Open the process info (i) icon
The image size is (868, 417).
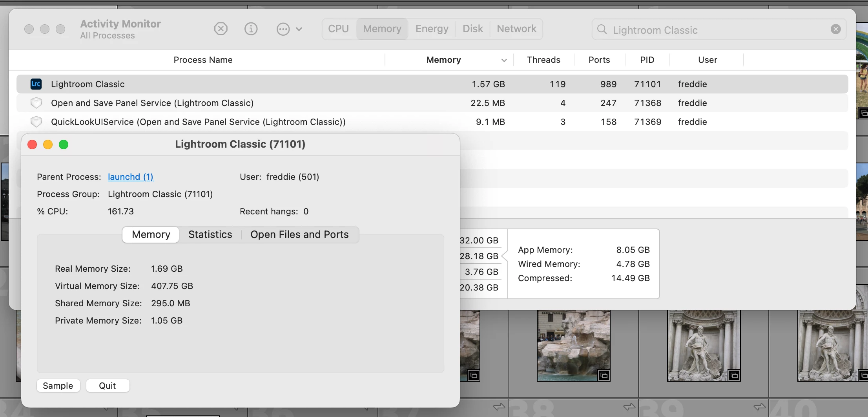click(x=251, y=29)
